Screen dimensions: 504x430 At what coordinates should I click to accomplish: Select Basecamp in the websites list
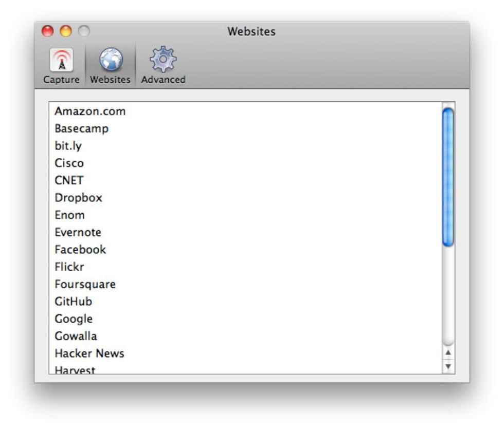coord(246,128)
